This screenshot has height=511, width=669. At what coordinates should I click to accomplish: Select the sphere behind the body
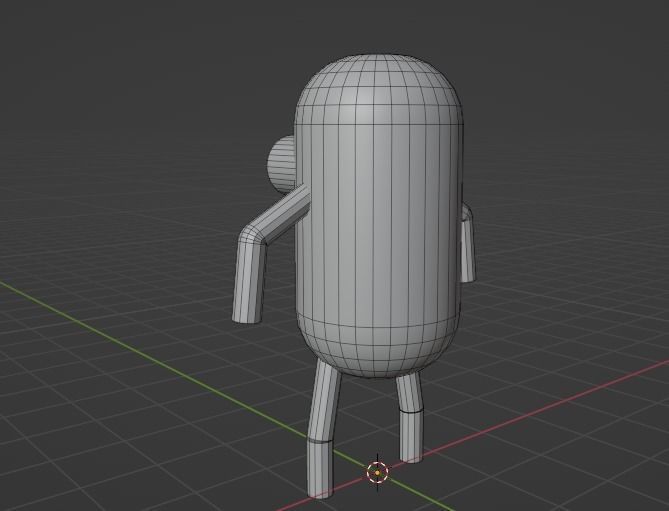point(282,164)
